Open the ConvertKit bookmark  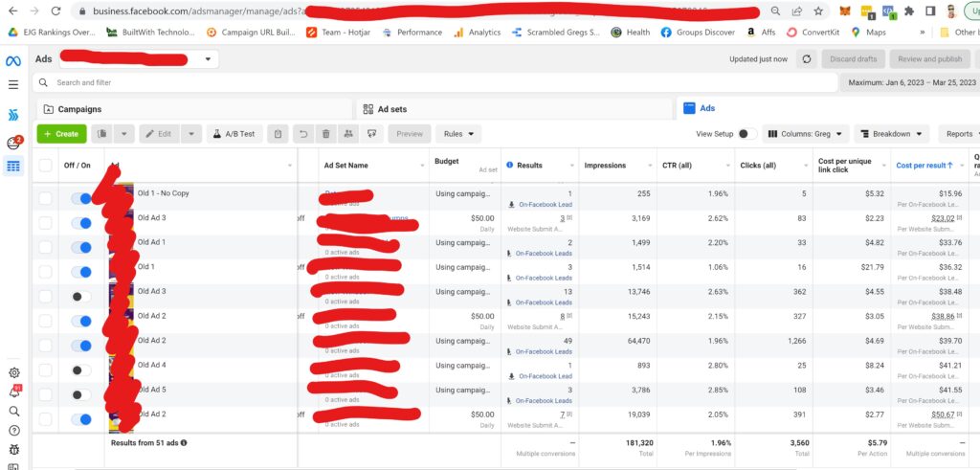(x=813, y=33)
